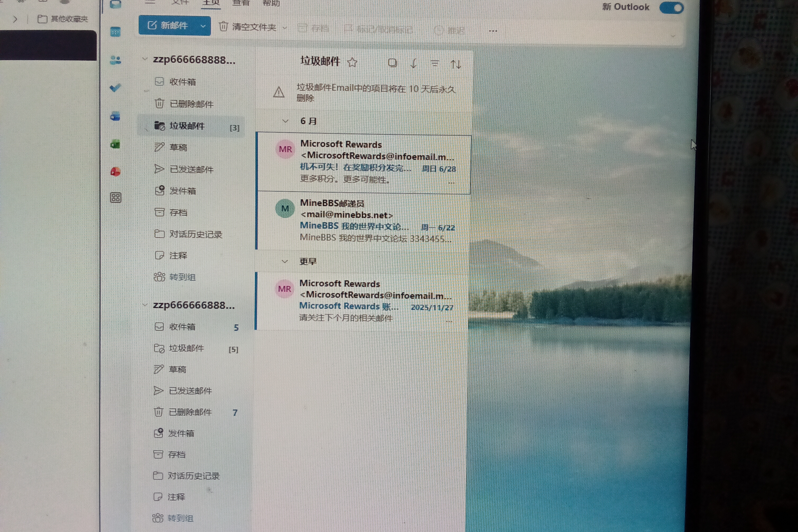Screen dimensions: 798x532
Task: Open the 新邮件 dropdown arrow
Action: point(203,26)
